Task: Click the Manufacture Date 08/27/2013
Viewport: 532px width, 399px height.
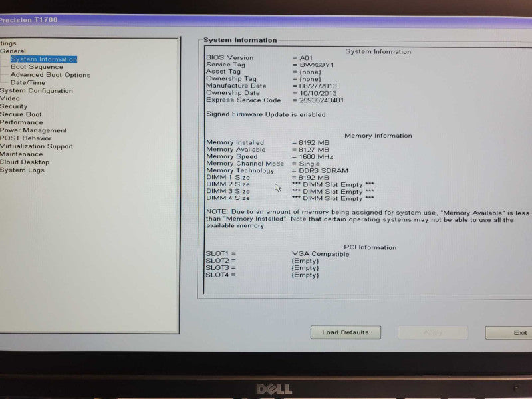Action: [318, 86]
